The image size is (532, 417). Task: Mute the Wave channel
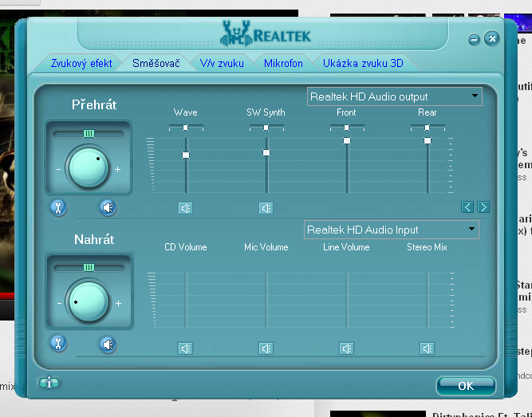tap(186, 208)
